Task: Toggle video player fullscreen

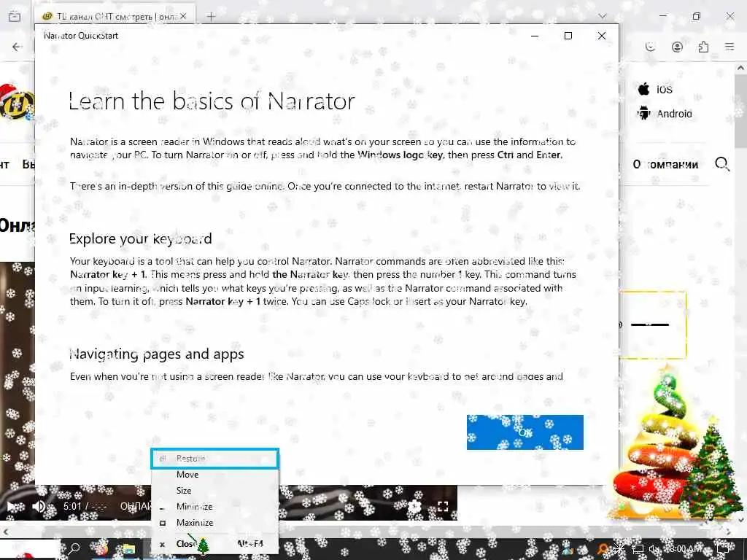Action: (x=443, y=506)
